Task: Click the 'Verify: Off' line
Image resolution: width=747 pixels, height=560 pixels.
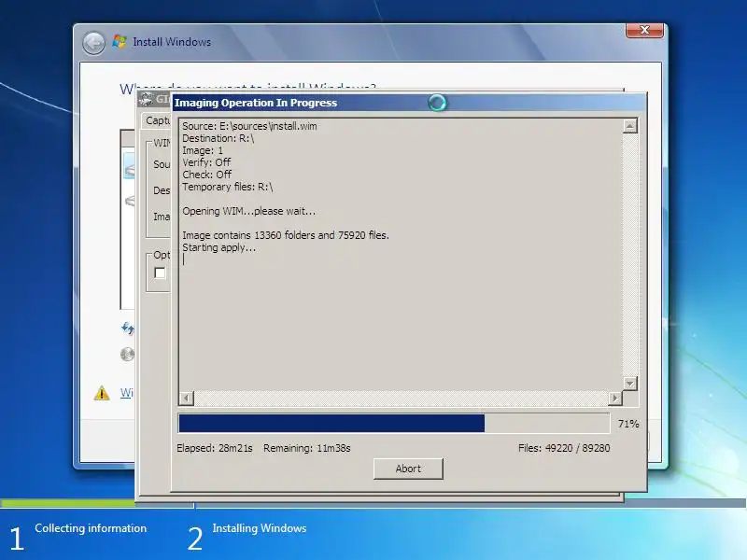Action: [x=206, y=162]
